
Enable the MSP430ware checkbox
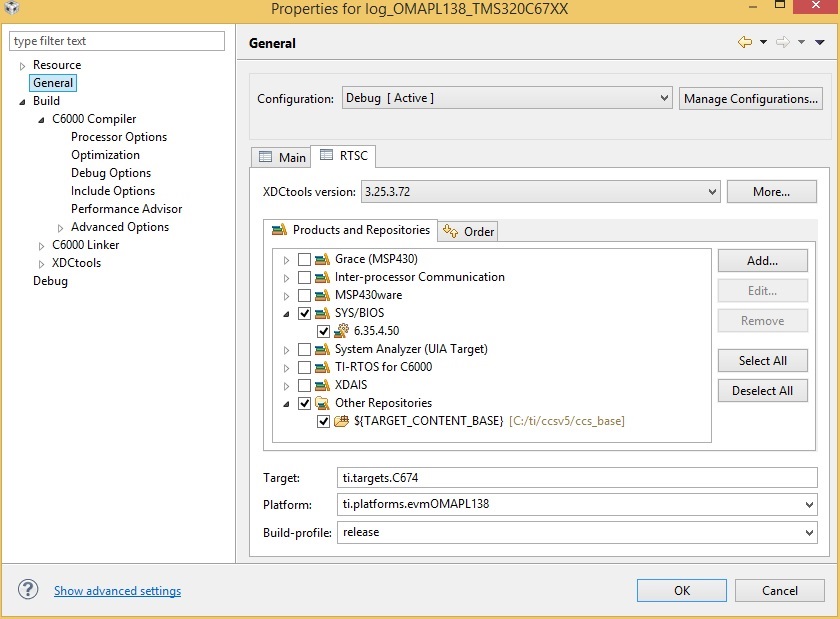[x=304, y=295]
